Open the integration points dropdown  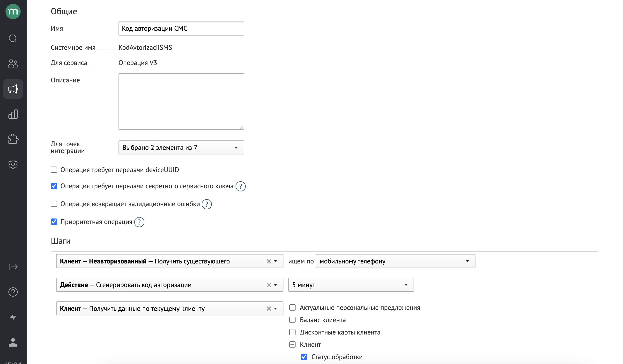[x=181, y=147]
